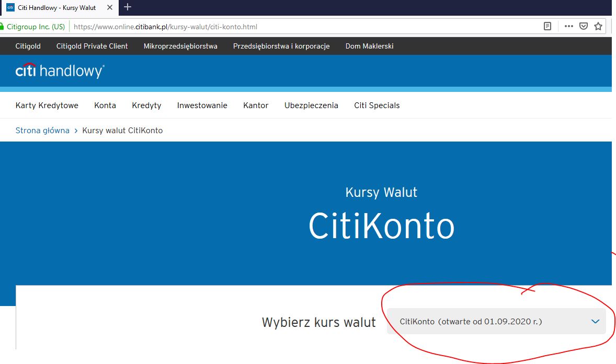Screen dimensions: 616x364
Task: Open Citigold Private Client section
Action: [x=92, y=46]
